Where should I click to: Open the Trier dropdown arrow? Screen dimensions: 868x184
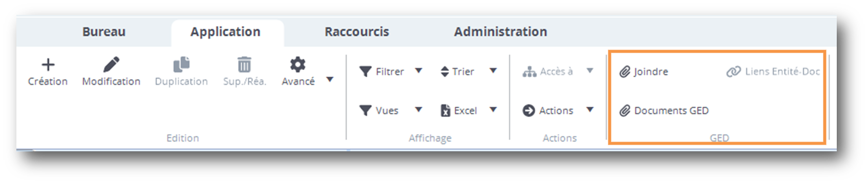[493, 71]
